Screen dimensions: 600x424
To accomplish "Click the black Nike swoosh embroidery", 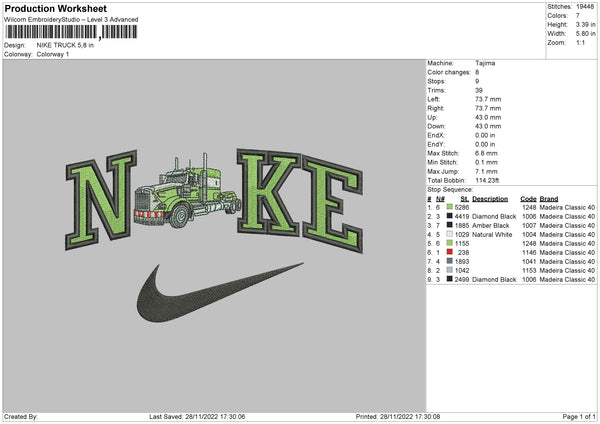I will coord(220,292).
